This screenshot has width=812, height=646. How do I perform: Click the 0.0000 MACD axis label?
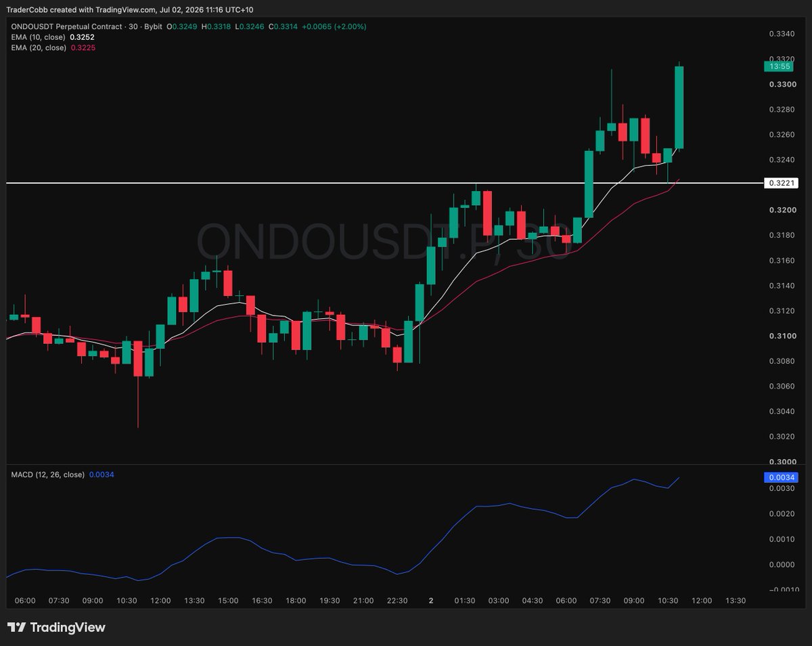pyautogui.click(x=782, y=565)
